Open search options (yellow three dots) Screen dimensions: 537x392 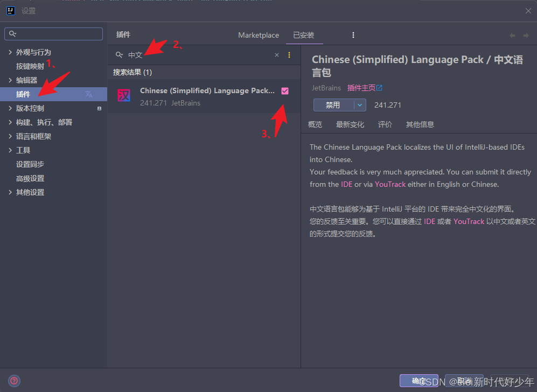point(289,55)
